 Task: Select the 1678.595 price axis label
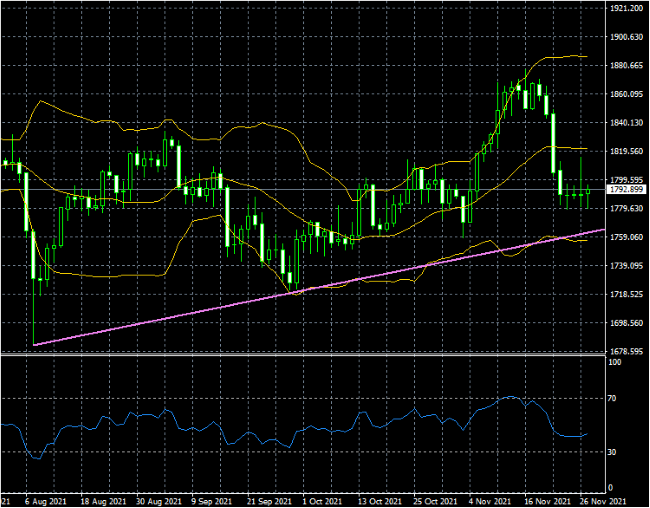coord(626,351)
